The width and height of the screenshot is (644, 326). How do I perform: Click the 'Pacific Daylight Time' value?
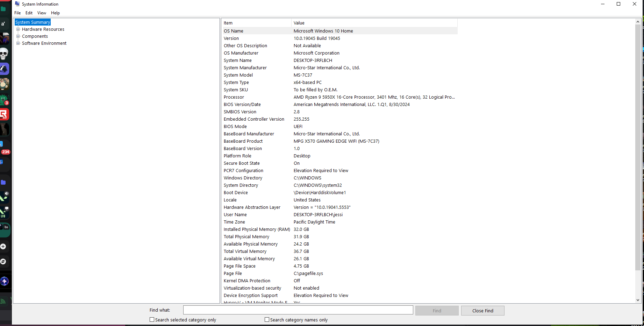tap(314, 222)
